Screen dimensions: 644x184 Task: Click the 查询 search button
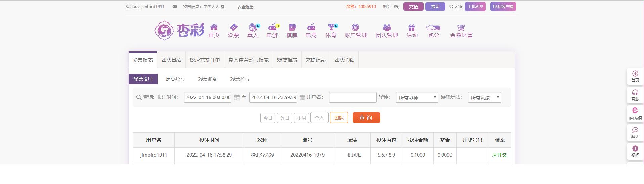[367, 118]
